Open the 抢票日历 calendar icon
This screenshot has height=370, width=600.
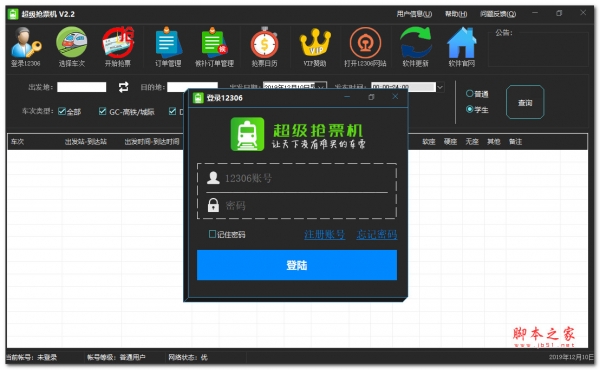264,47
